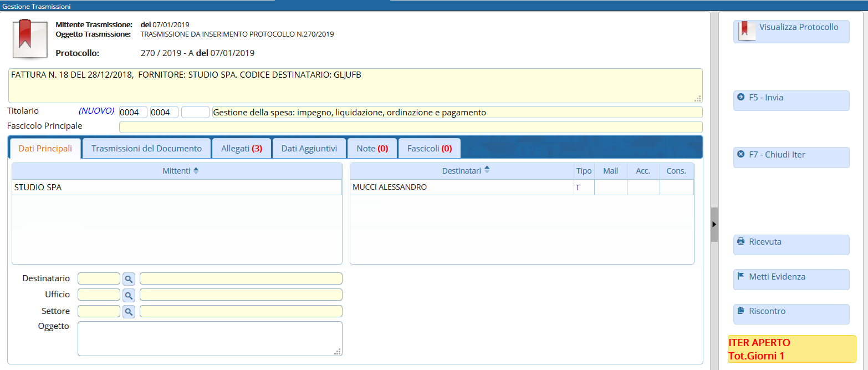Select the STUDIO SPA sender row
This screenshot has width=868, height=370.
click(x=176, y=187)
